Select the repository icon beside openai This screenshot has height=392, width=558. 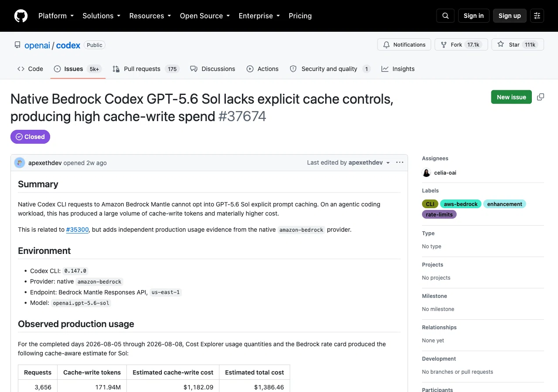coord(17,45)
